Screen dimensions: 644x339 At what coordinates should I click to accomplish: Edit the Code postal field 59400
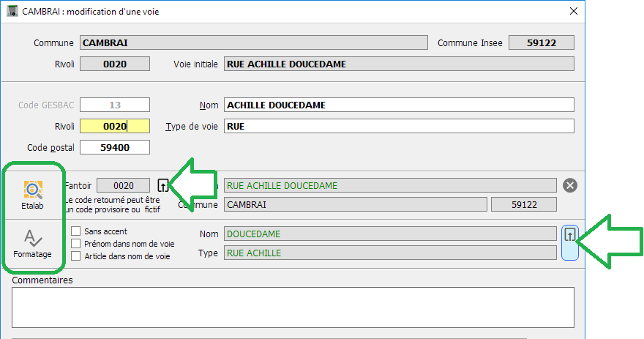[x=115, y=147]
